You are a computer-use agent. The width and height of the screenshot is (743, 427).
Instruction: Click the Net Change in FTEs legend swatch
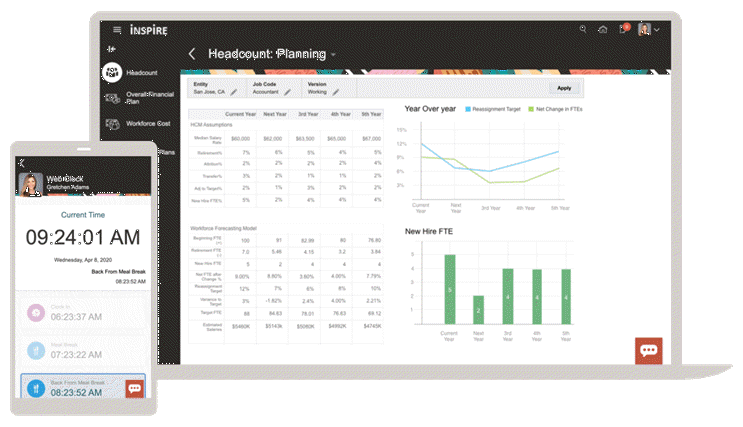click(x=531, y=109)
